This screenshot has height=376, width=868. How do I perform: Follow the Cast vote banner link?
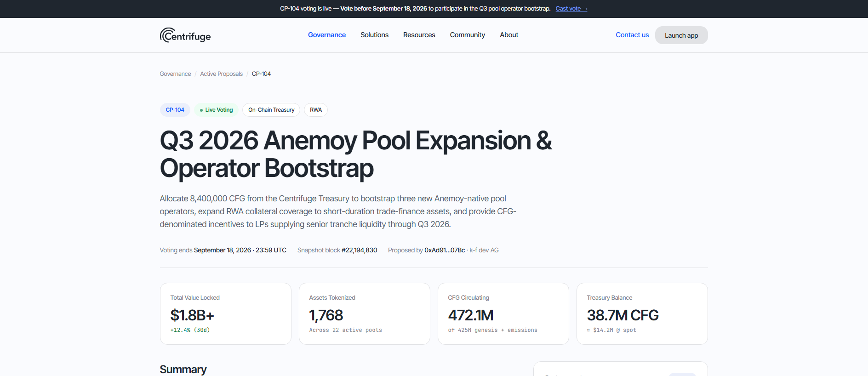571,9
